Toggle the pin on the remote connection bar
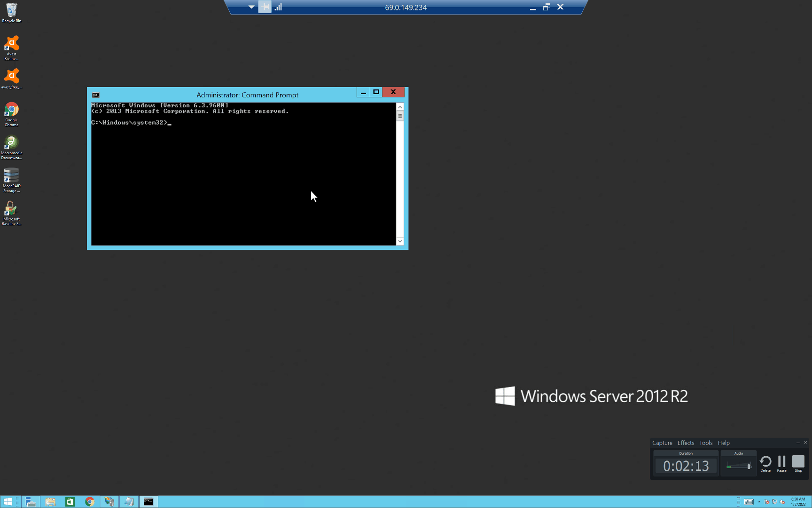The width and height of the screenshot is (812, 508). (x=265, y=7)
